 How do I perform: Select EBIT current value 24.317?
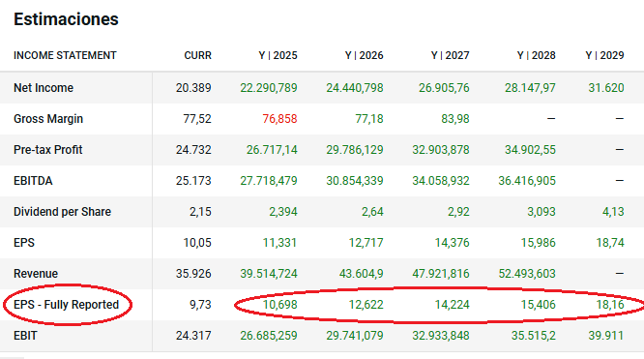193,336
